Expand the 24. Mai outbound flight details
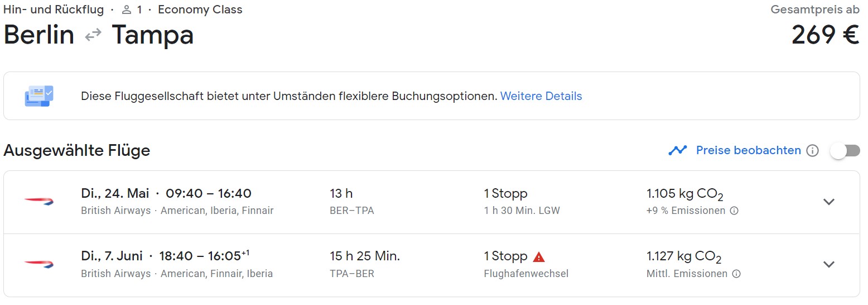This screenshot has width=868, height=305. point(829,202)
